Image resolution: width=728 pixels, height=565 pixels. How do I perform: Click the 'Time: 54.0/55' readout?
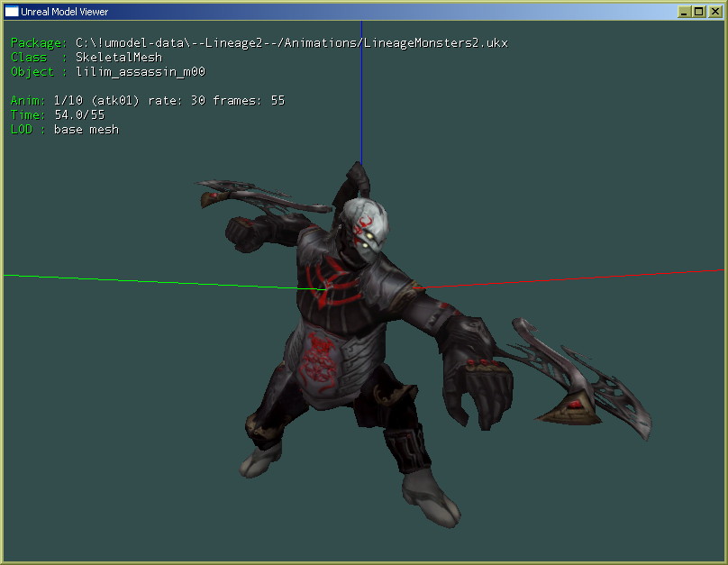coord(58,115)
